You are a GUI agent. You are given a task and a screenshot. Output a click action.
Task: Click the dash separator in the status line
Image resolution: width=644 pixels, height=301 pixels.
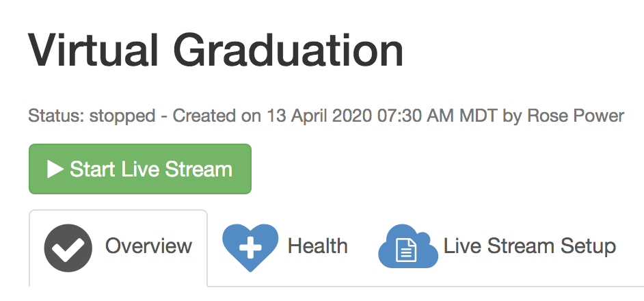tap(164, 116)
